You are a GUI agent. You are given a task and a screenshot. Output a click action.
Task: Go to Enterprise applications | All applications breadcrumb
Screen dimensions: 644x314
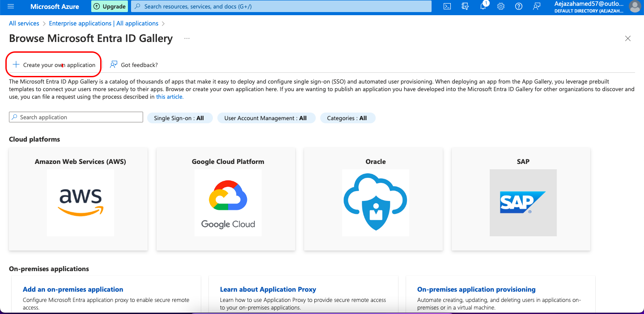tap(104, 23)
